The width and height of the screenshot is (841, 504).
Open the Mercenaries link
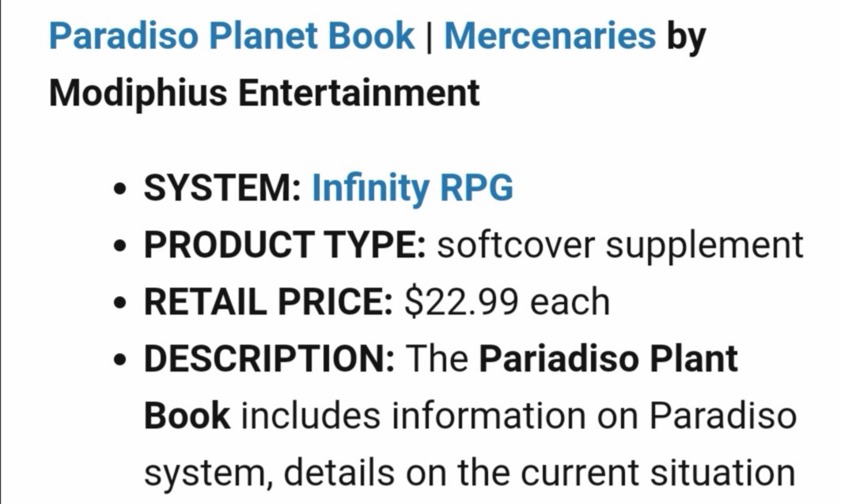pos(550,36)
